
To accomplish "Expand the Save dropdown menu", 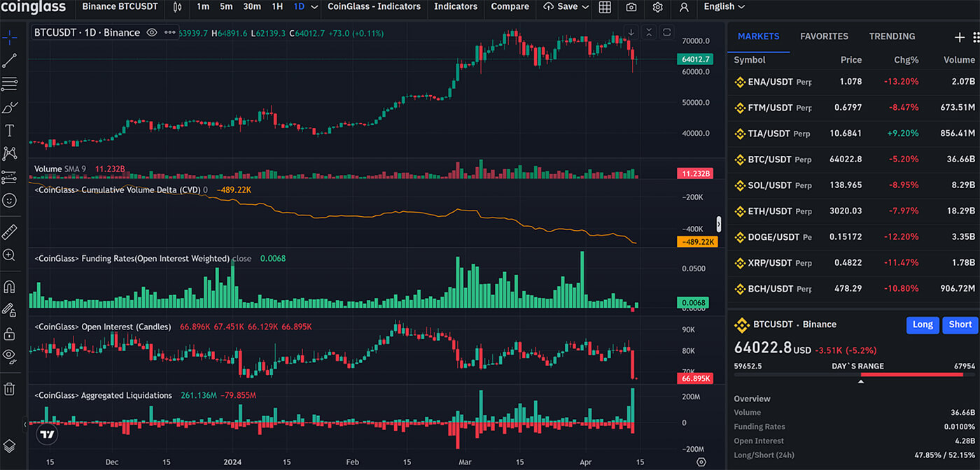I will (585, 7).
